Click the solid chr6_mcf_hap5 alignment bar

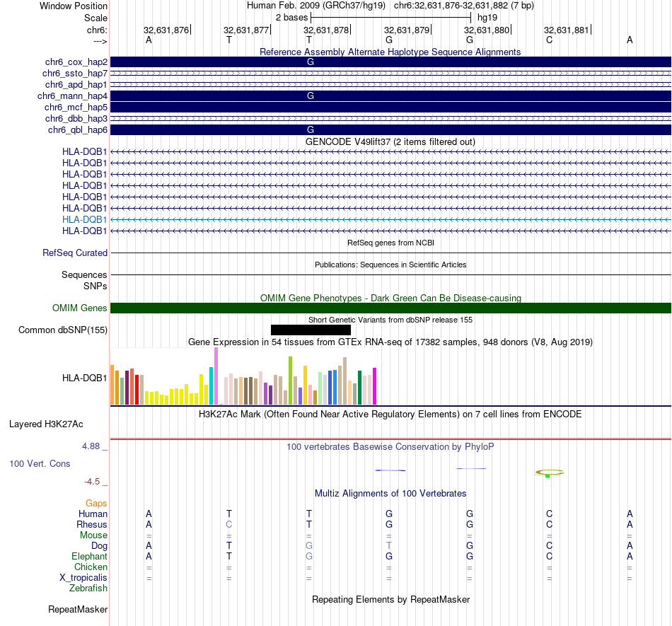[390, 107]
